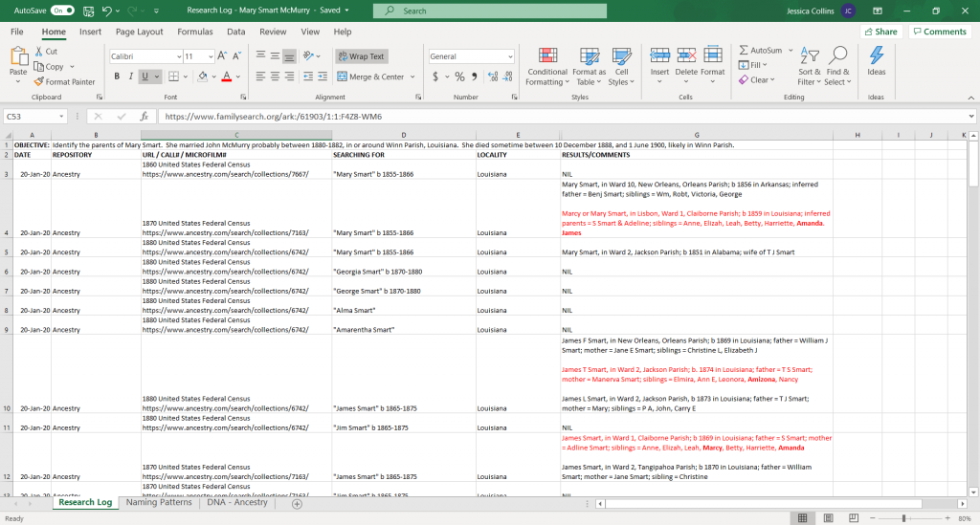
Task: Apply Comma Style number format
Action: click(475, 77)
